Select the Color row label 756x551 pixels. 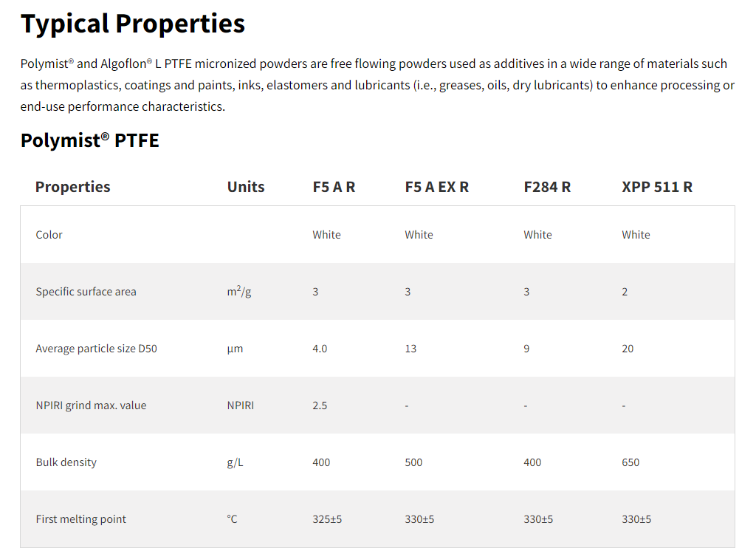(x=49, y=235)
